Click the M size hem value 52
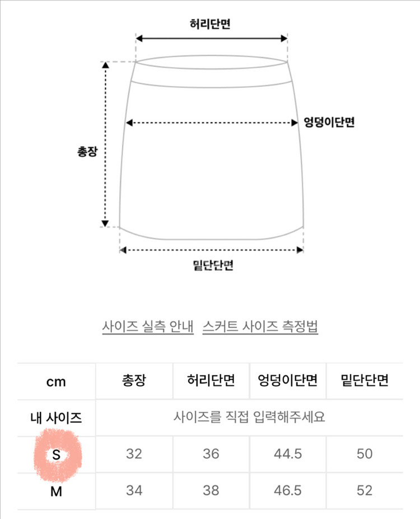The width and height of the screenshot is (420, 519). (364, 491)
